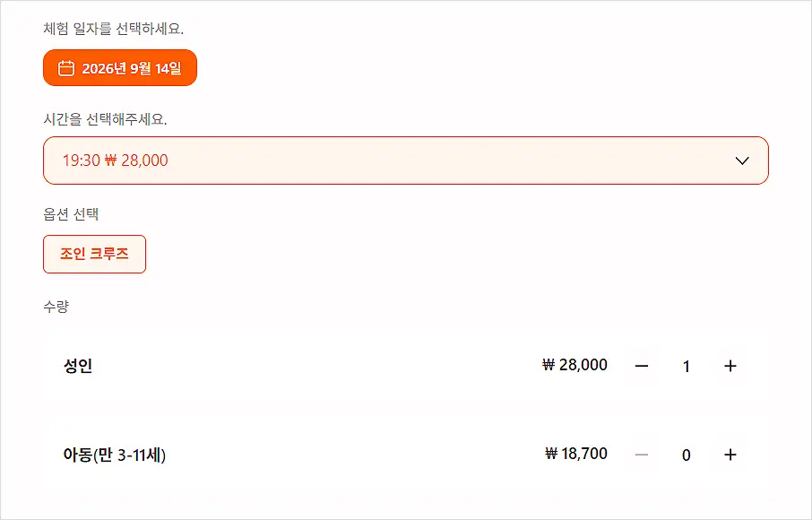Click the ₩ 18,700 child ticket price

tap(576, 454)
